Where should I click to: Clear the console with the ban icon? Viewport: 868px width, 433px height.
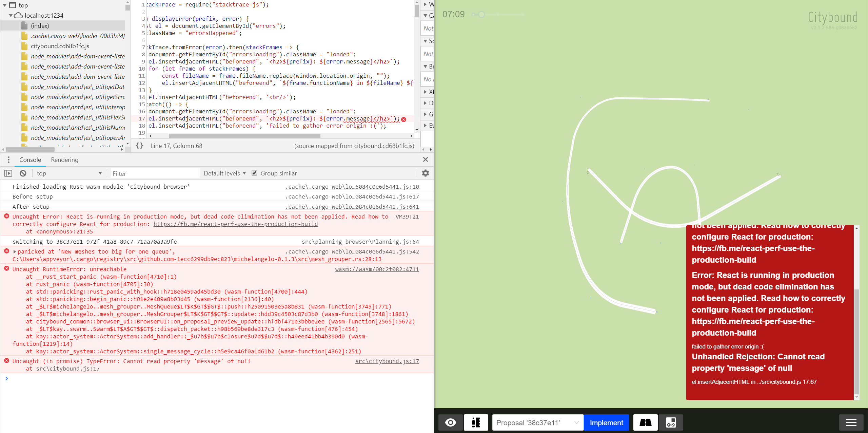point(23,173)
